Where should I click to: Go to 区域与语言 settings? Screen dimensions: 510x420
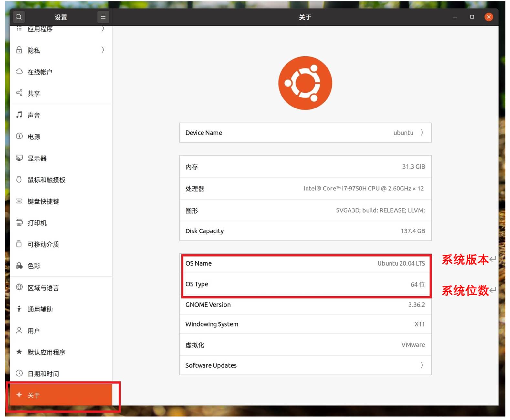click(x=61, y=288)
